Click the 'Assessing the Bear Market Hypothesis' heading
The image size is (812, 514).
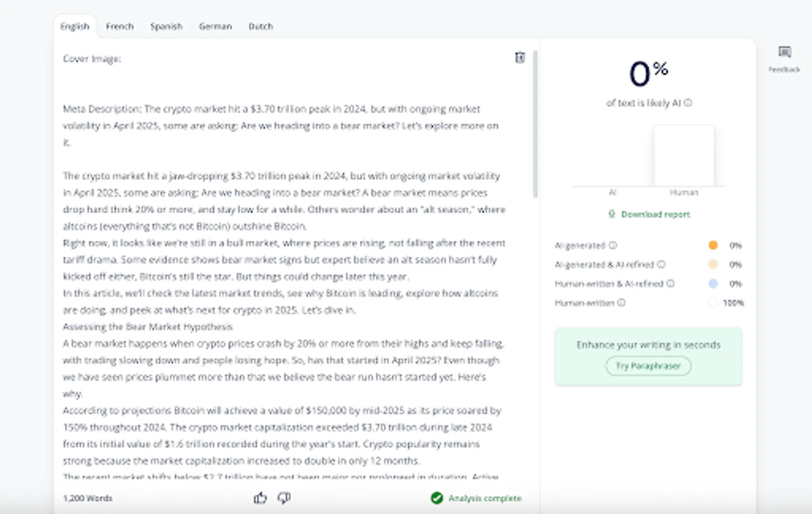pos(148,327)
